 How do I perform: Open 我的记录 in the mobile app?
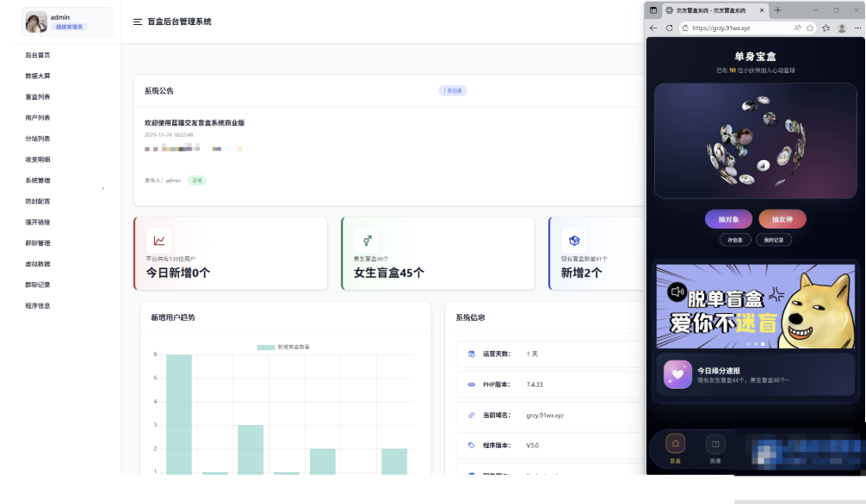(772, 239)
